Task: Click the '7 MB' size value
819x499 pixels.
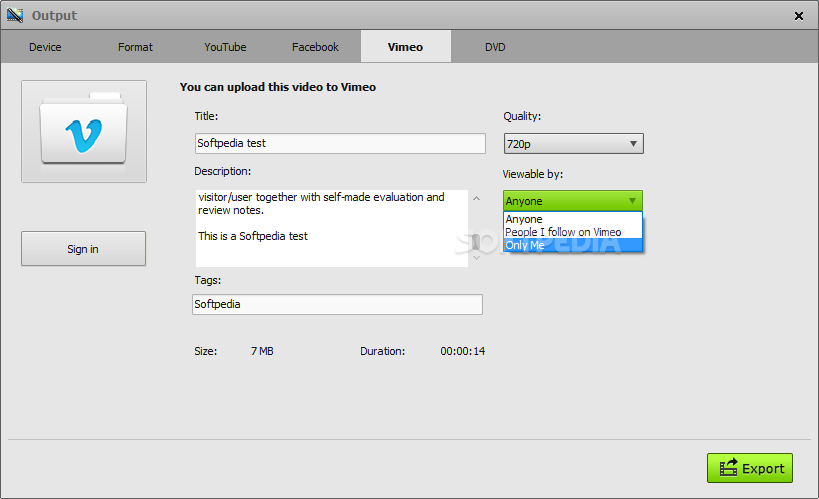Action: (x=262, y=351)
